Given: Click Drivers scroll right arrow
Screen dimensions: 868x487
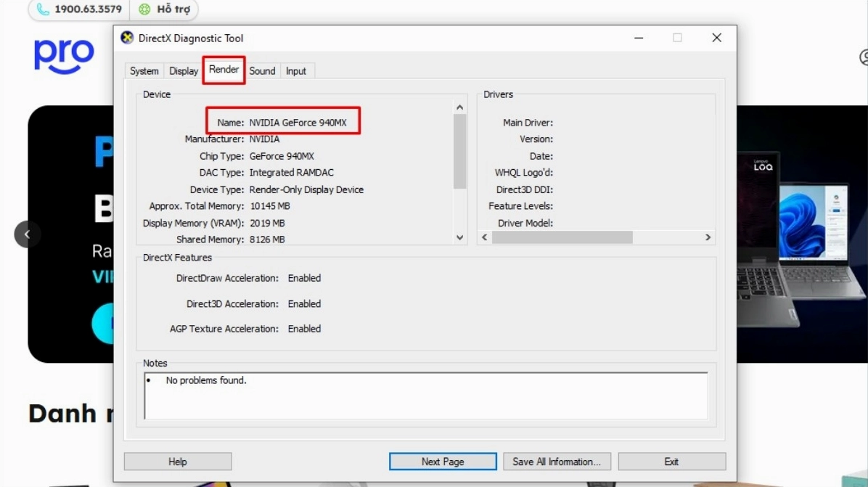Looking at the screenshot, I should point(708,237).
